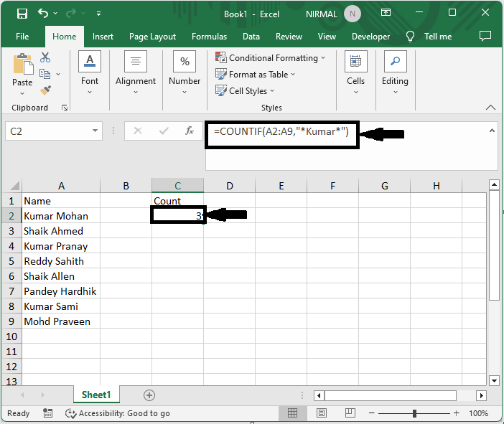
Task: Undo the last action
Action: (43, 13)
